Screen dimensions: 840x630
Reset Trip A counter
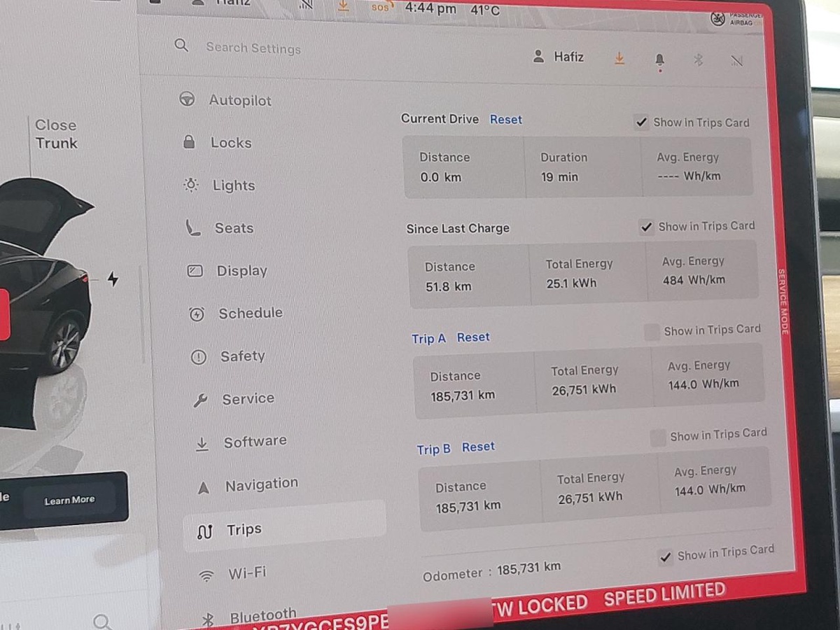coord(473,337)
